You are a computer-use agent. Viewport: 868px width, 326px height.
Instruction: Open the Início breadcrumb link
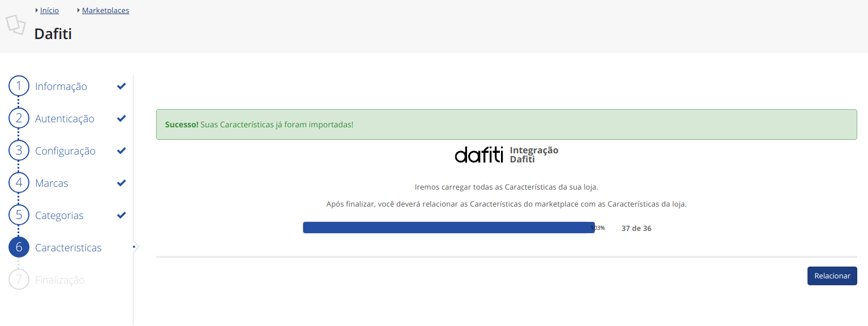[49, 10]
